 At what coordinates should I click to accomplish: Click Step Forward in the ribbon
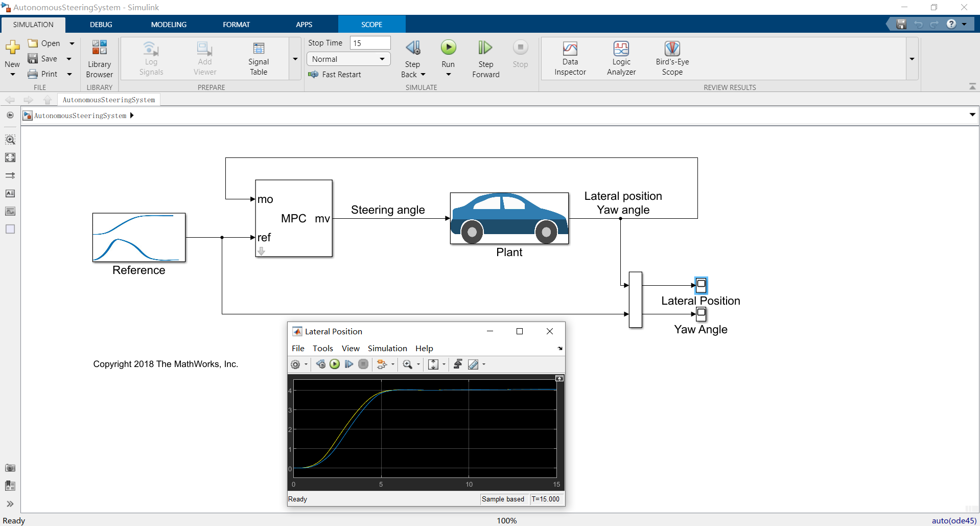click(x=485, y=58)
